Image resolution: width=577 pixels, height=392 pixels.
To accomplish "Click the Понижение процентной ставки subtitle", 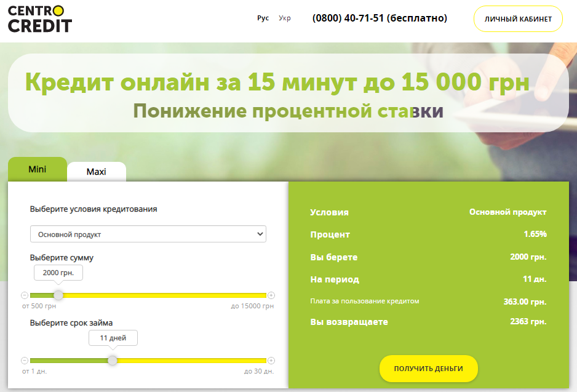I will [288, 111].
